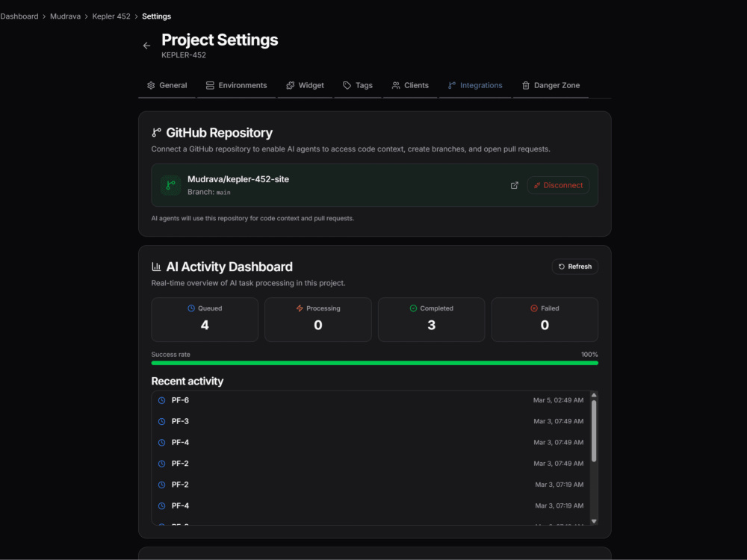The image size is (747, 560).
Task: Click the clock icon next to PF-4 at 07:49 AM
Action: tap(161, 442)
